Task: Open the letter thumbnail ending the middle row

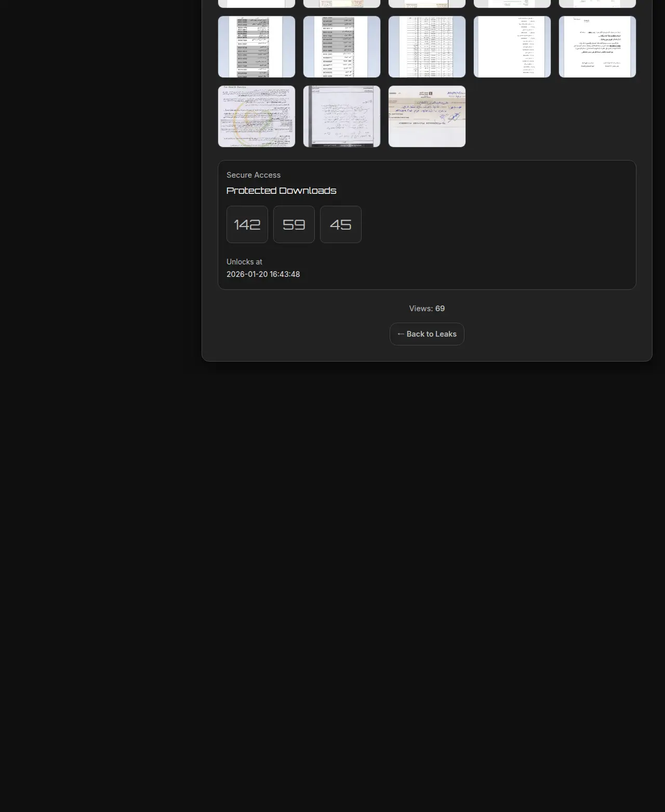Action: point(597,47)
